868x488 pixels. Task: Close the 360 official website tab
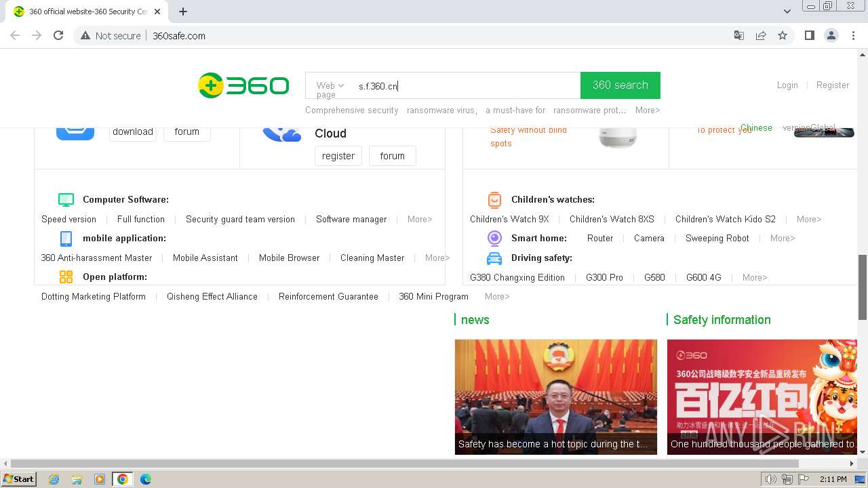click(157, 12)
